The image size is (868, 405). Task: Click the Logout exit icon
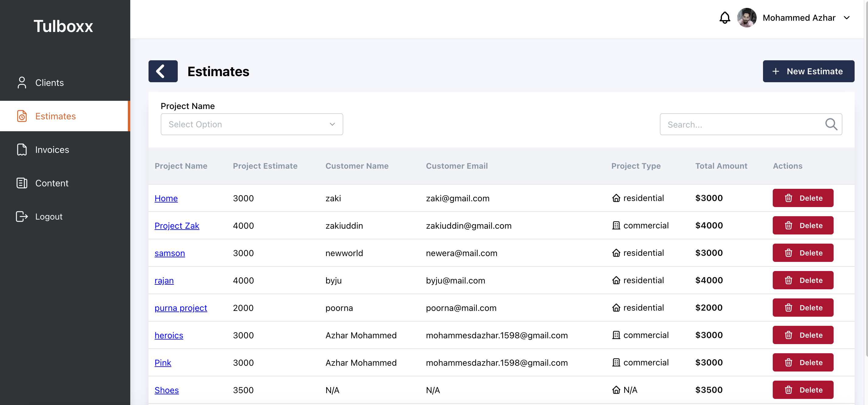tap(22, 217)
